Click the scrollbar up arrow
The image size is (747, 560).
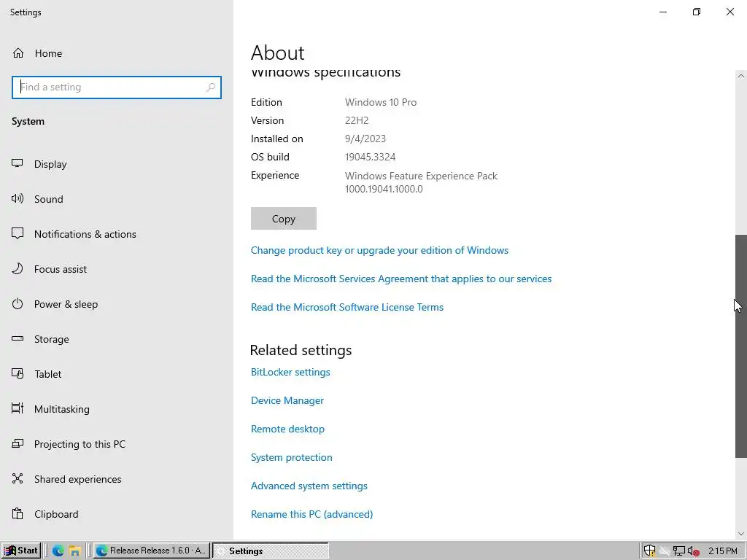point(741,76)
